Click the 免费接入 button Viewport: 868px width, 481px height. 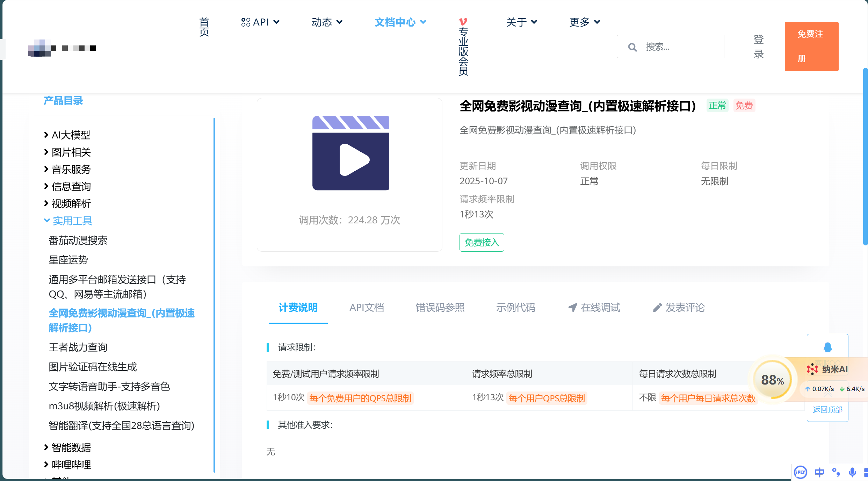point(482,242)
